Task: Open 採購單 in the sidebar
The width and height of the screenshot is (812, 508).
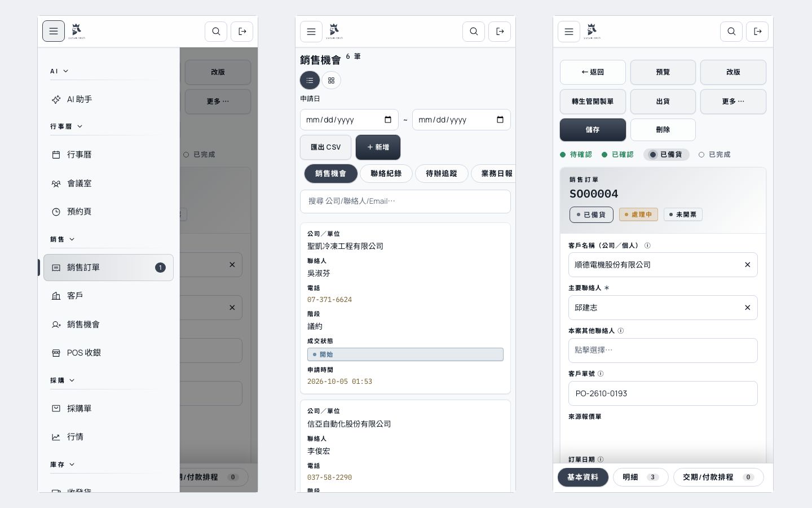Action: pos(108,408)
